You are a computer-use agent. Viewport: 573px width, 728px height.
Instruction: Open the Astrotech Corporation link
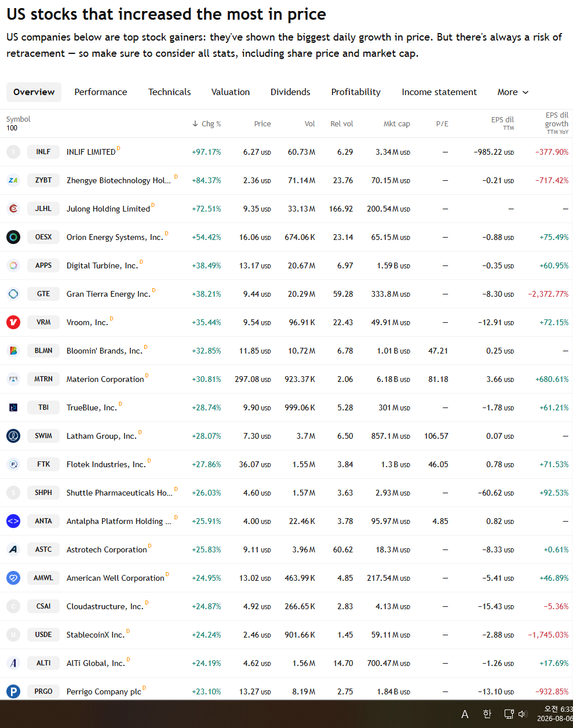pyautogui.click(x=107, y=550)
